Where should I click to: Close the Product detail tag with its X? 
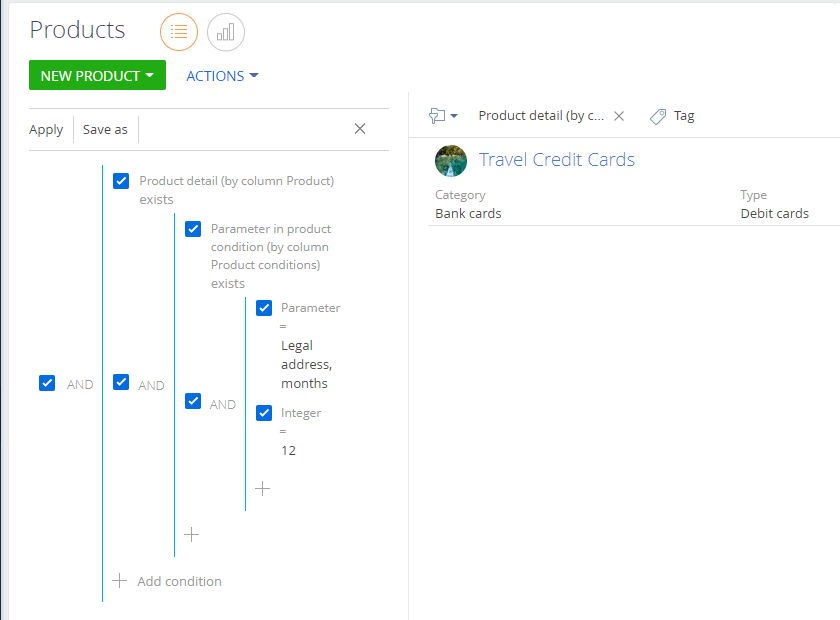click(x=619, y=116)
